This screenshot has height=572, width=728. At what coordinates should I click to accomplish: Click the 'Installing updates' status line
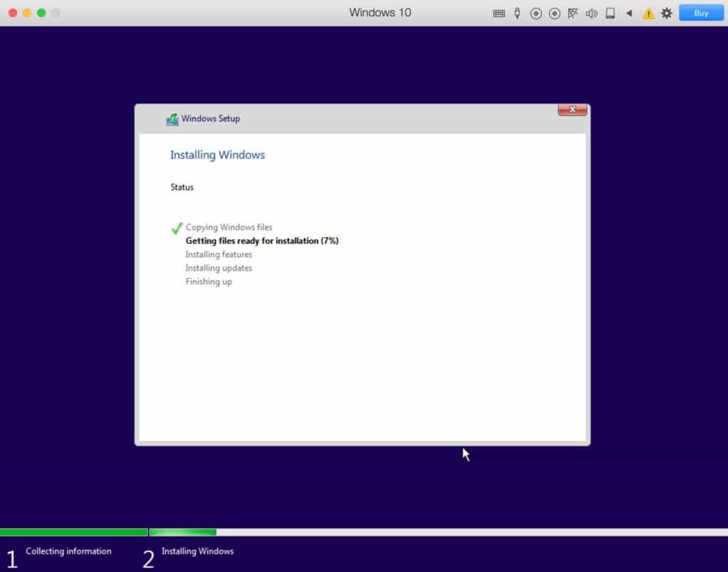[219, 268]
